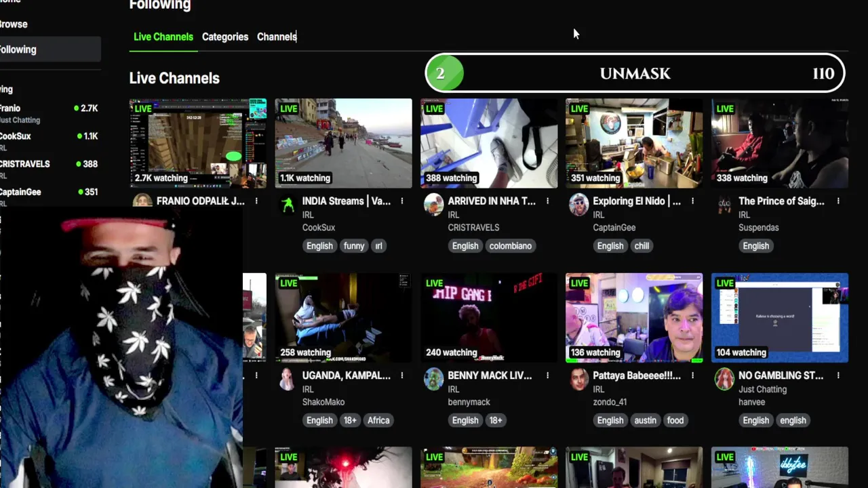Screen dimensions: 868x488
Task: Open the 258 watching stream thumbnail
Action: click(343, 317)
